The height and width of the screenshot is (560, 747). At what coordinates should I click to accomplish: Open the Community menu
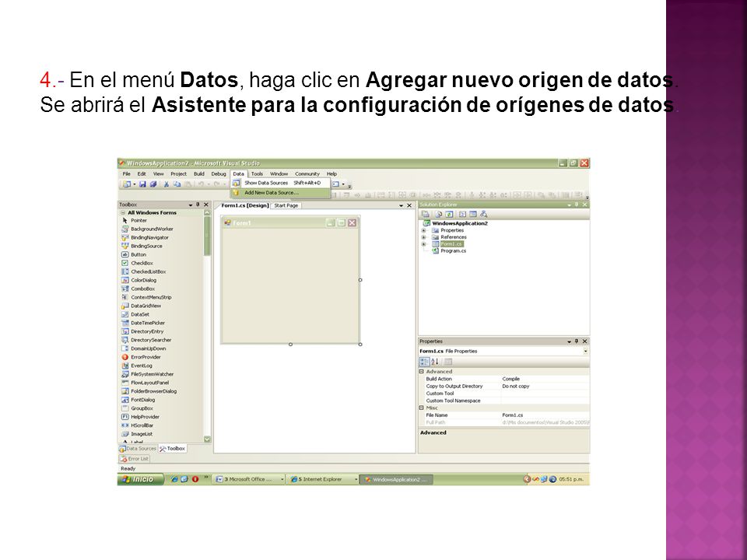point(307,173)
